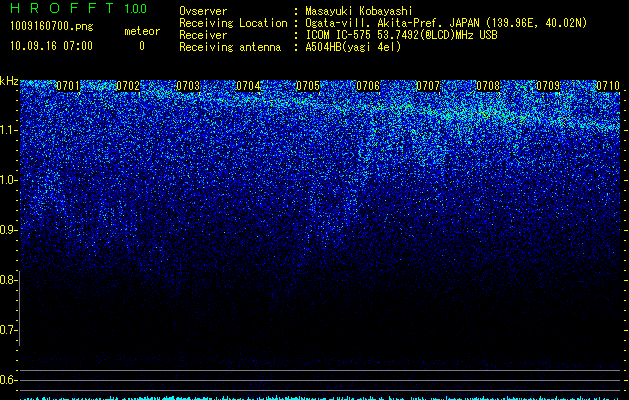Viewport: 629px width, 400px height.
Task: Click the 0.7 kHz frequency axis label
Action: coord(8,330)
